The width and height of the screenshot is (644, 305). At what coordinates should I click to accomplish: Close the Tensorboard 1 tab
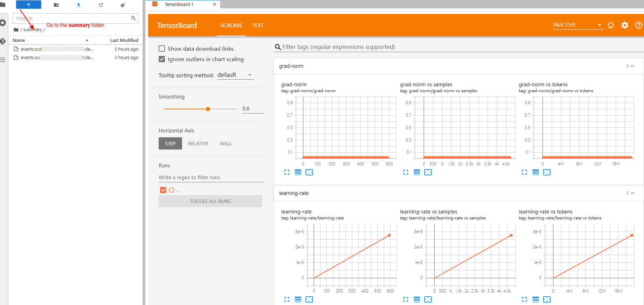coord(215,4)
